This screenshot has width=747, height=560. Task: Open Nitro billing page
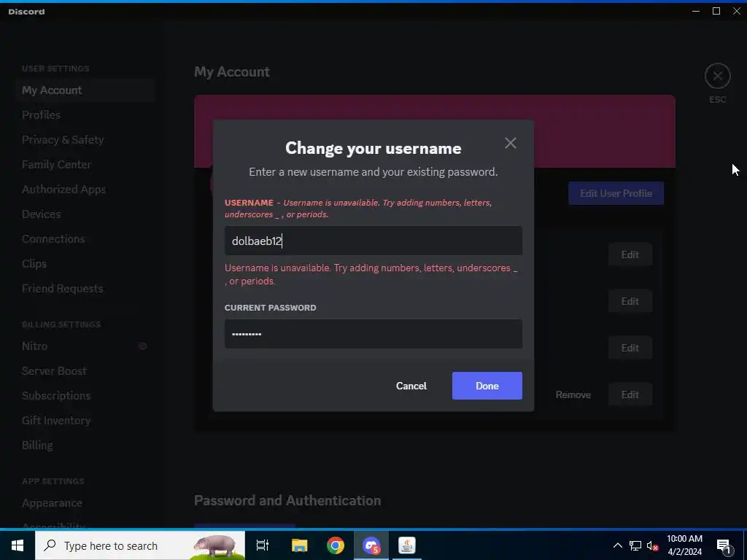[85, 346]
